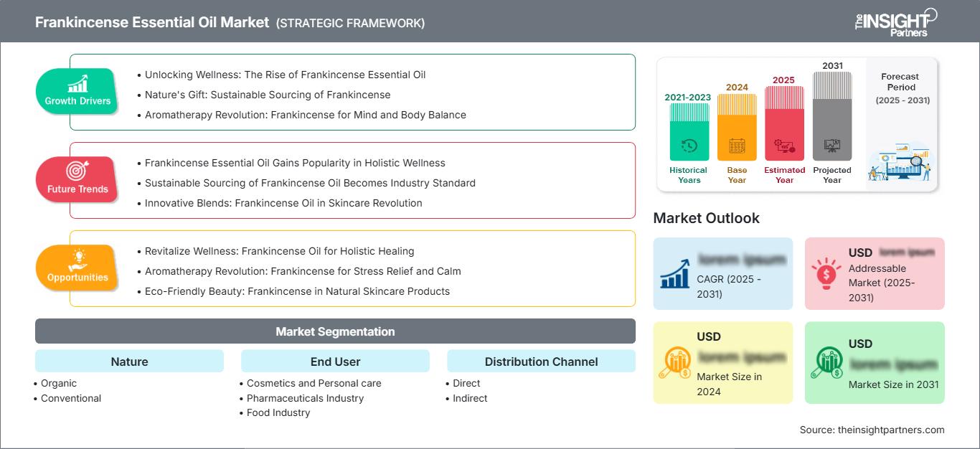
Task: Click the Historical Years clock icon
Action: [x=689, y=146]
